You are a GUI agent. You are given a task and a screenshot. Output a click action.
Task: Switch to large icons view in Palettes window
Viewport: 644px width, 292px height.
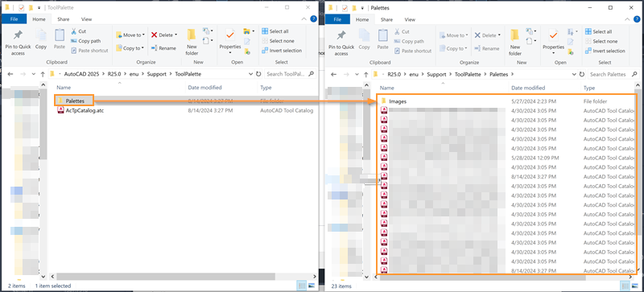click(x=634, y=286)
